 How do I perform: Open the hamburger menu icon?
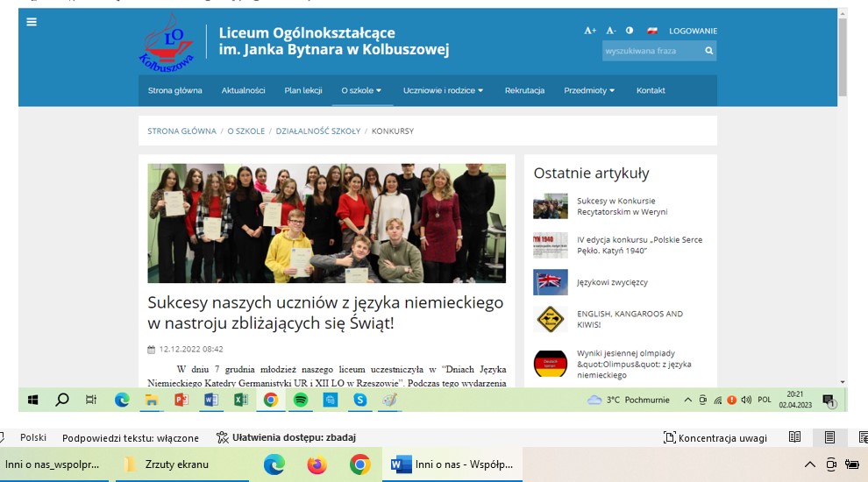click(x=32, y=22)
